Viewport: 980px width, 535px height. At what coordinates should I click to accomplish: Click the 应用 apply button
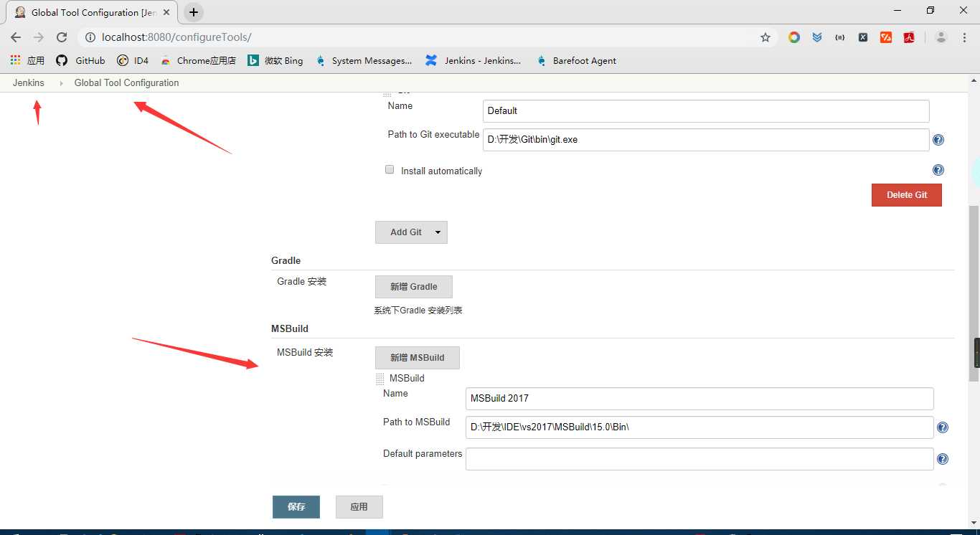click(359, 507)
